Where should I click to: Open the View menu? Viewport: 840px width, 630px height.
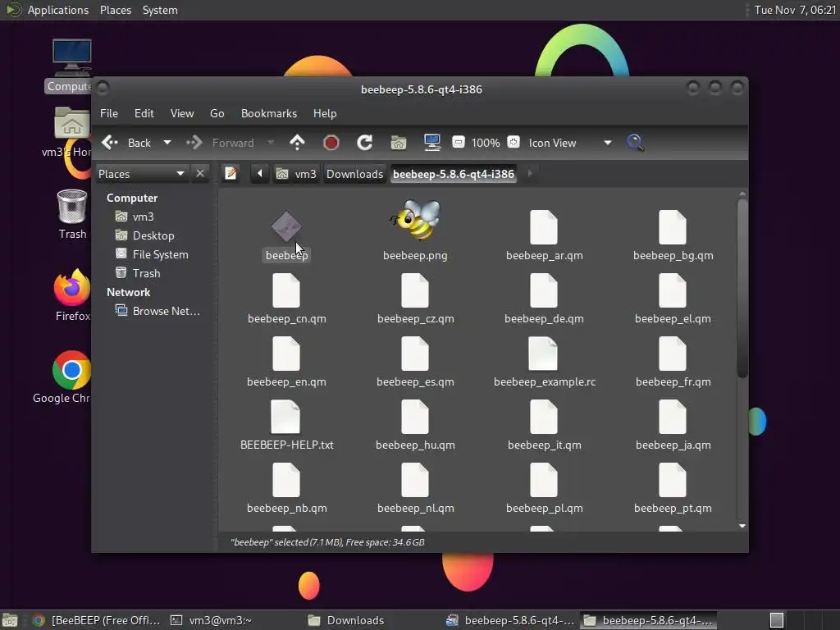click(182, 113)
